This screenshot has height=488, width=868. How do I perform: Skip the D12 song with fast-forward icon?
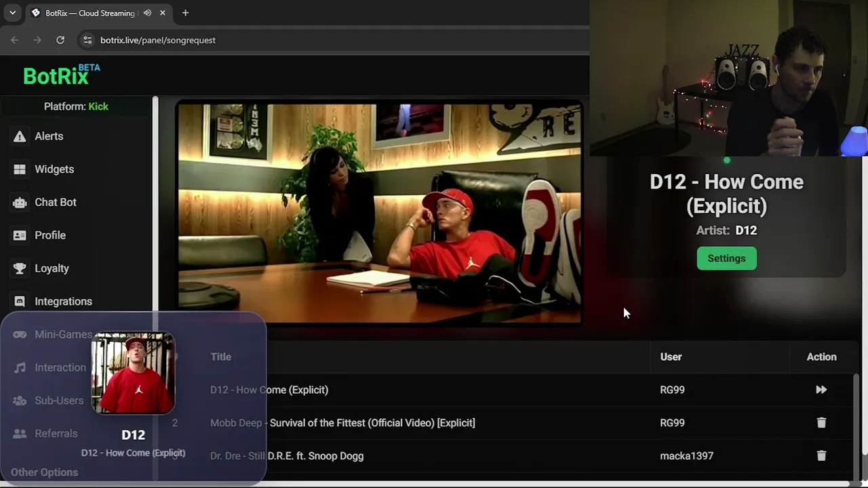[821, 390]
